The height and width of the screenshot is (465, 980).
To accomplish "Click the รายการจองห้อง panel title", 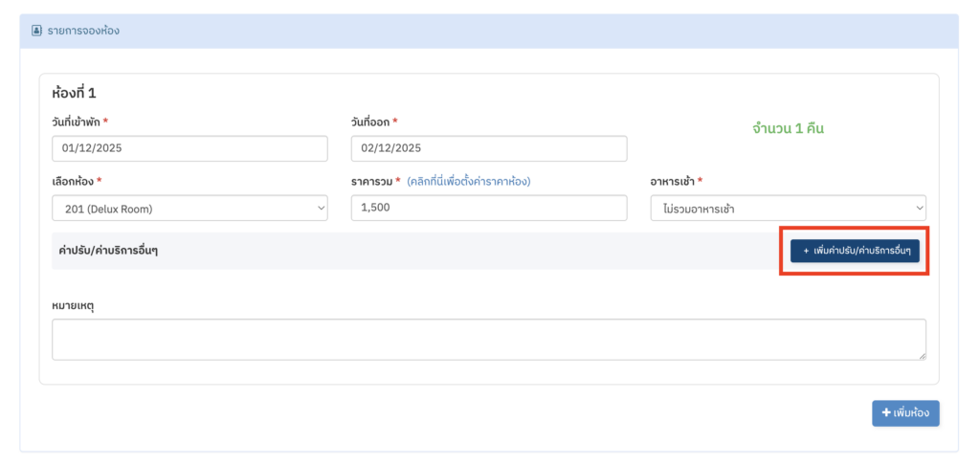I will pos(83,31).
